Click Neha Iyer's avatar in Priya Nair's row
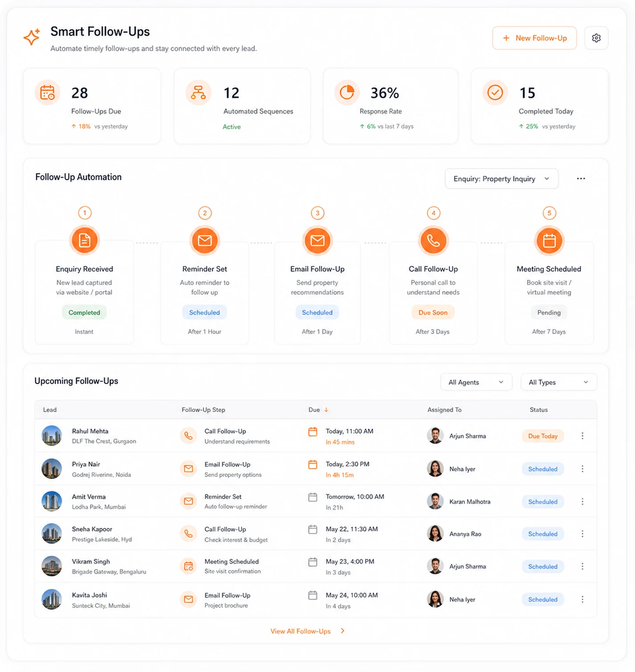This screenshot has height=672, width=635. click(435, 469)
